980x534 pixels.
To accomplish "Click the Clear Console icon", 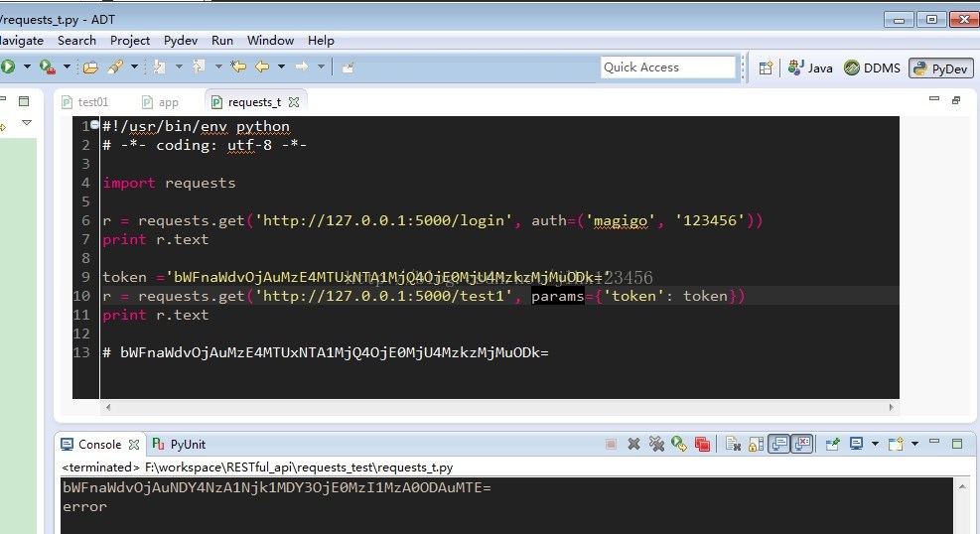I will tap(733, 444).
